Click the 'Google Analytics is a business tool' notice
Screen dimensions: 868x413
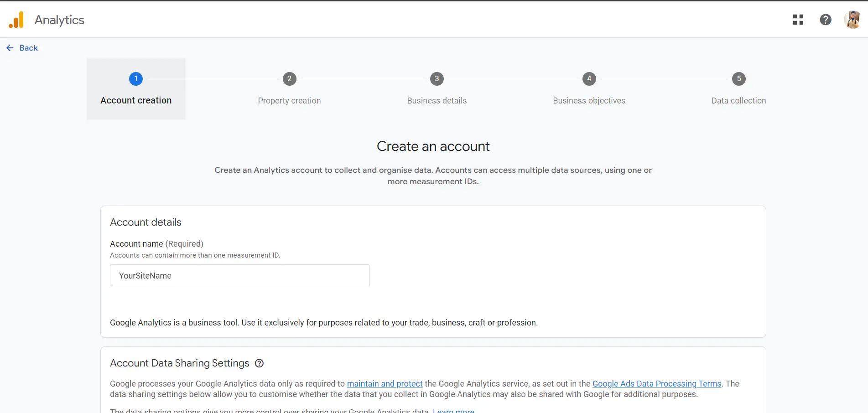[324, 323]
